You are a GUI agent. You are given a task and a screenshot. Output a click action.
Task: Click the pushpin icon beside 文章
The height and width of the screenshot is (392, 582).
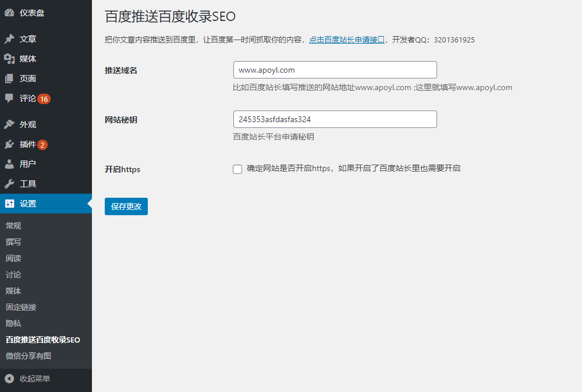[9, 39]
